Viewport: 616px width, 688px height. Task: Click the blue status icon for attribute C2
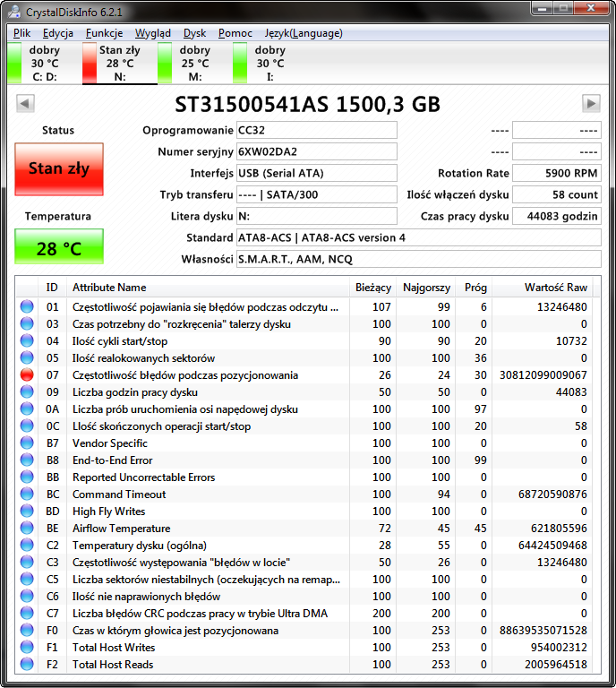(27, 546)
